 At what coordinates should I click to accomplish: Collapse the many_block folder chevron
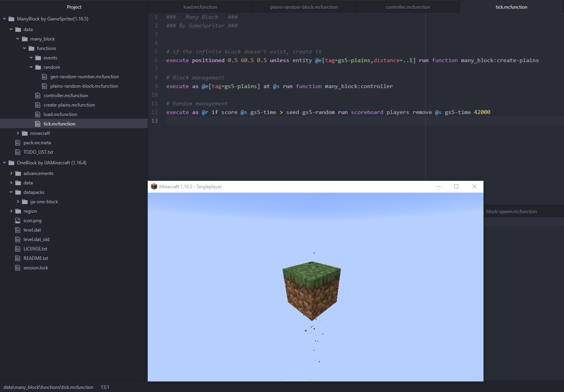[18, 39]
